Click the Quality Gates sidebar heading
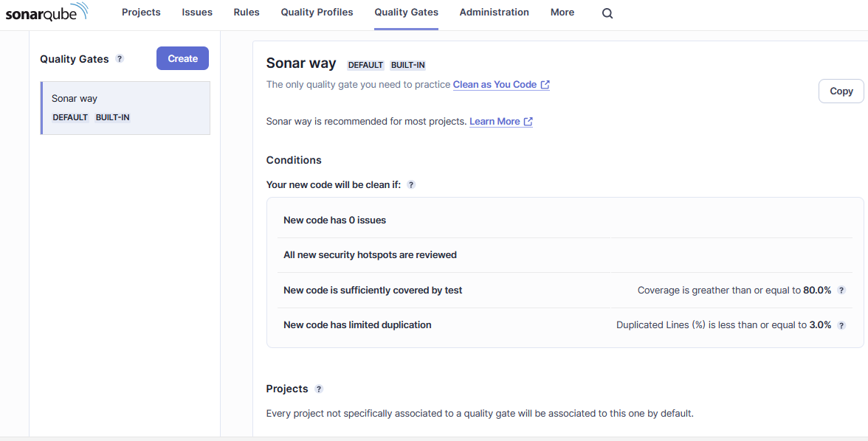 click(74, 59)
